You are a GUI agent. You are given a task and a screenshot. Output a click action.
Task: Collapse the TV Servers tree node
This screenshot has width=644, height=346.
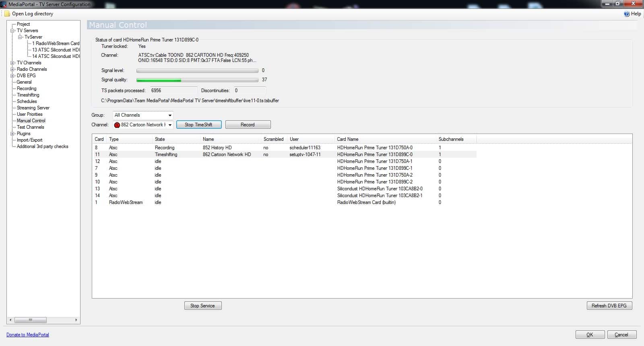click(x=12, y=31)
